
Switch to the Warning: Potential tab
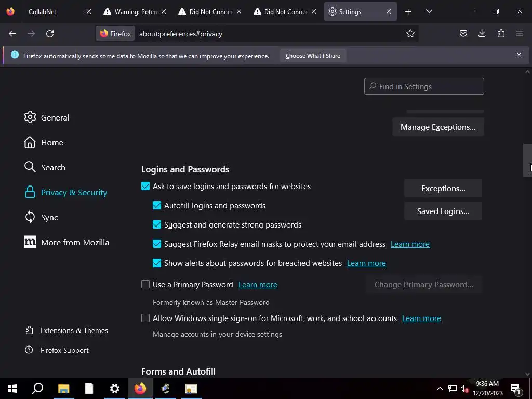pyautogui.click(x=136, y=11)
